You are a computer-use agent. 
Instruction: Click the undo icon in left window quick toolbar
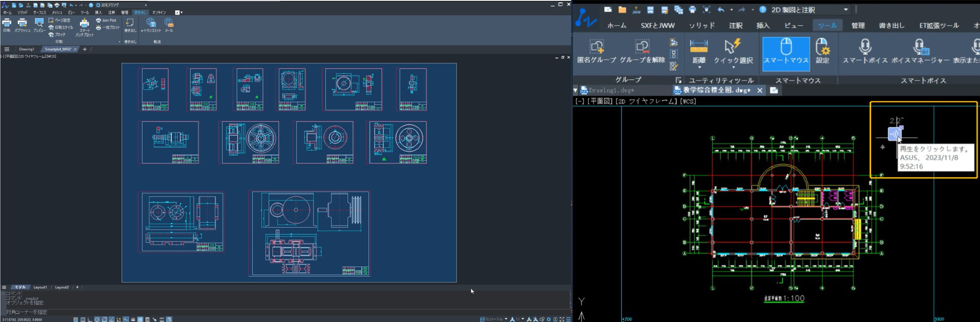tap(71, 5)
